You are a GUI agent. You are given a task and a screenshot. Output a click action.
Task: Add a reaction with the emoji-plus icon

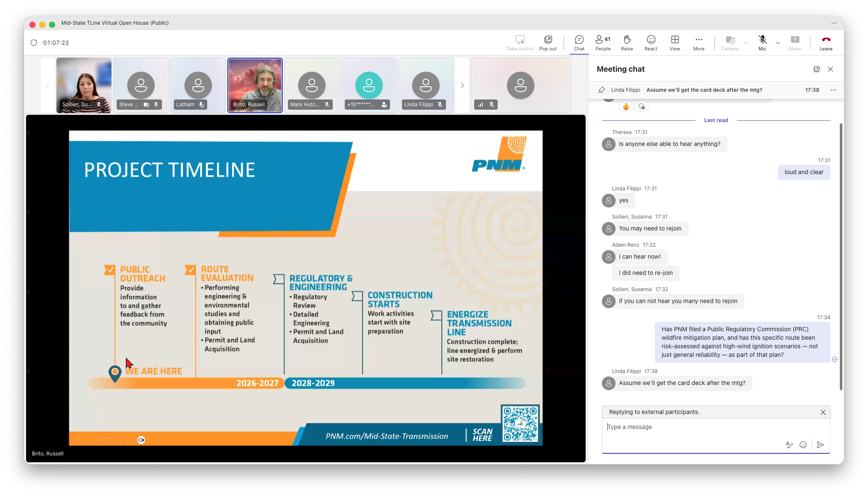(641, 106)
